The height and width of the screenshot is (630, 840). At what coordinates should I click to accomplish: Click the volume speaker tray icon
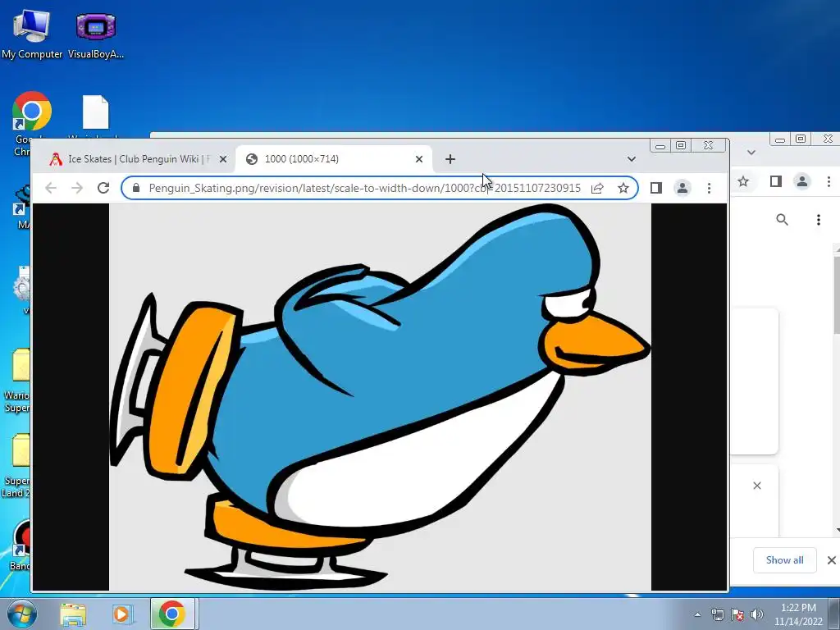[x=757, y=614]
